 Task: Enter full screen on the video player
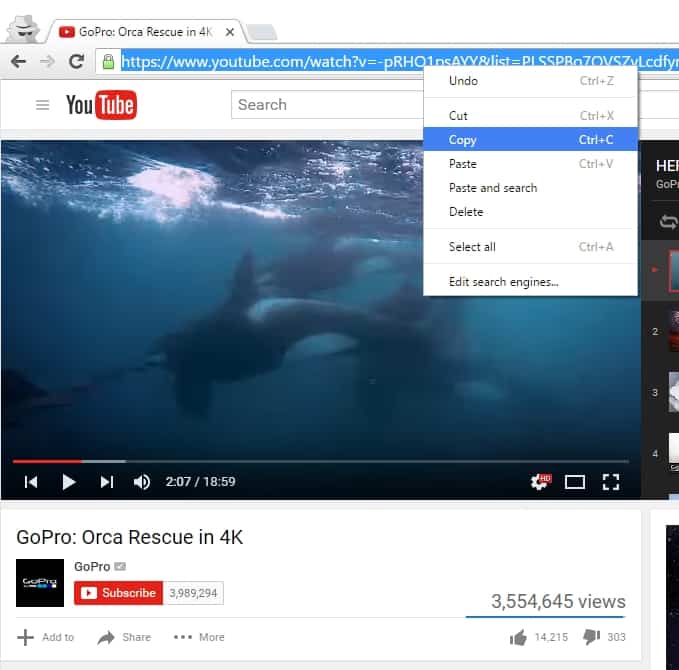[611, 482]
